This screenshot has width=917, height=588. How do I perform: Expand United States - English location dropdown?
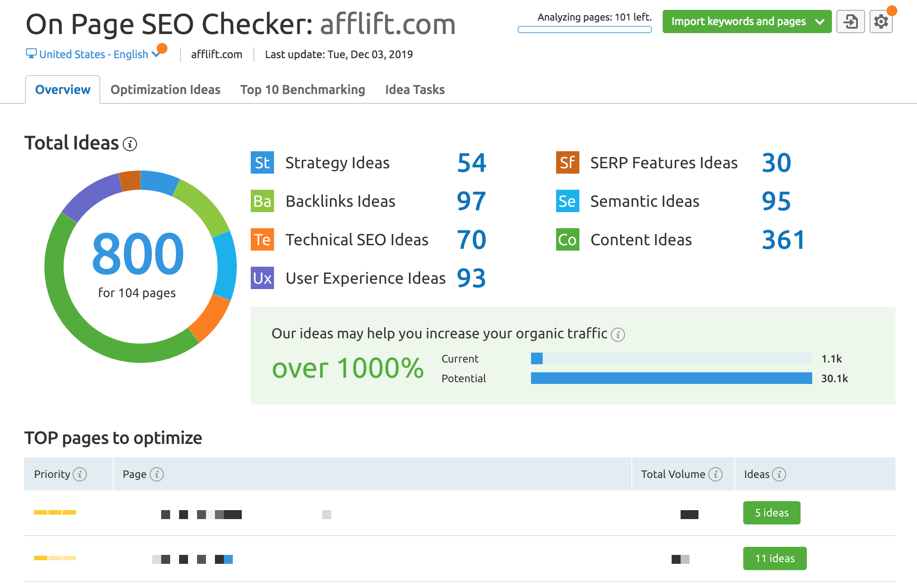point(94,54)
